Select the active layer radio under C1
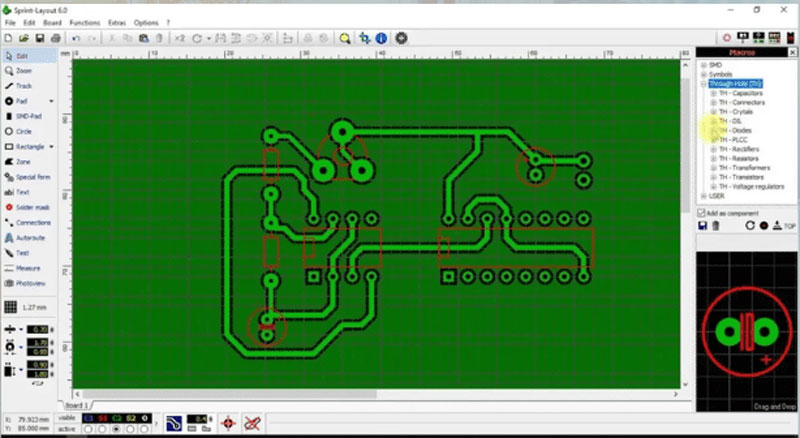800x438 pixels. coord(88,429)
